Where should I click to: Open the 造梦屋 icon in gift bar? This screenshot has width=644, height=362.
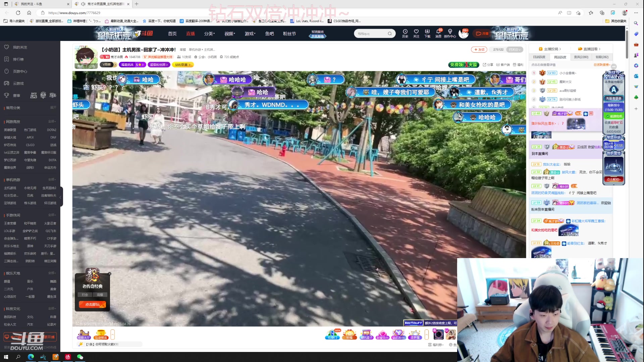tap(415, 334)
